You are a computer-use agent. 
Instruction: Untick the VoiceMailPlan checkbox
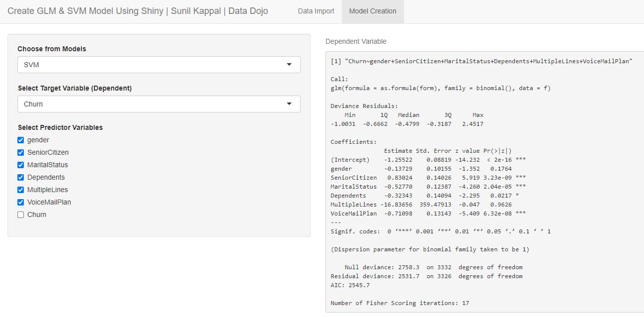pos(21,203)
